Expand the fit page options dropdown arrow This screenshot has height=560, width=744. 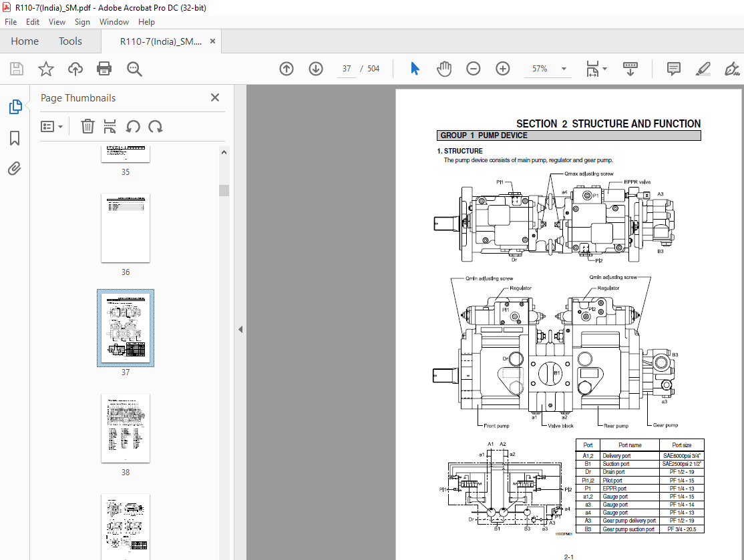(605, 69)
